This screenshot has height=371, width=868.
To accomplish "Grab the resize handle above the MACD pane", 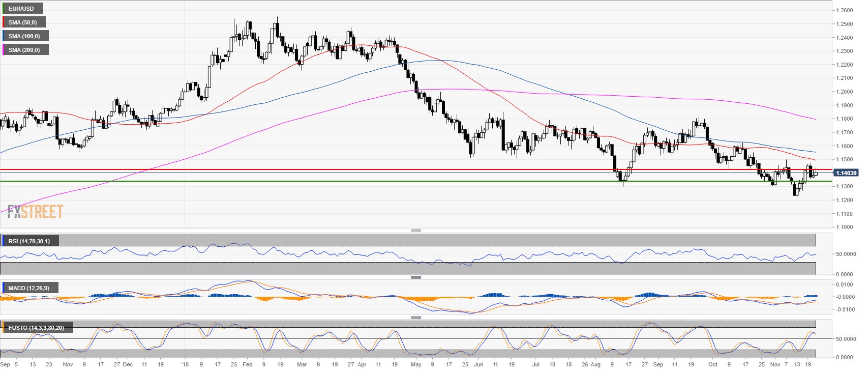I will (x=415, y=278).
